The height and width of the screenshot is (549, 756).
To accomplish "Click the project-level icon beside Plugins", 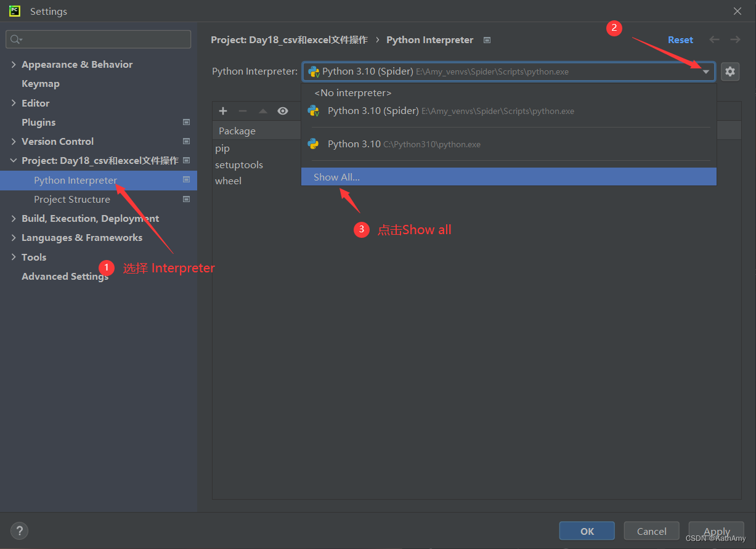I will [187, 122].
